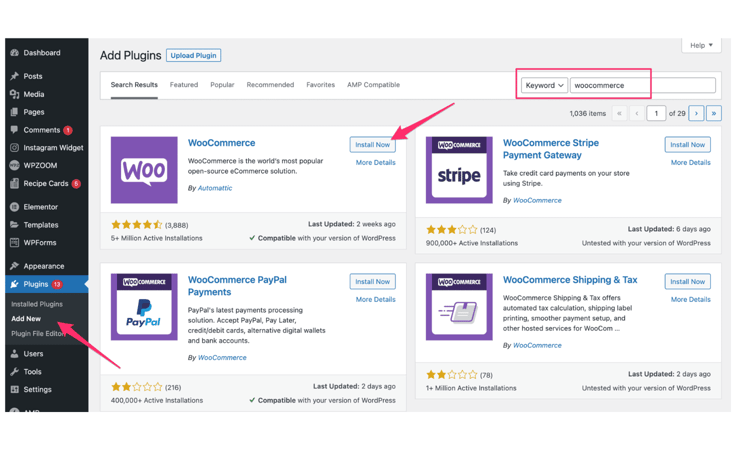Viewport: 736px width, 450px height.
Task: Select the Appearance paintbrush icon
Action: [14, 266]
